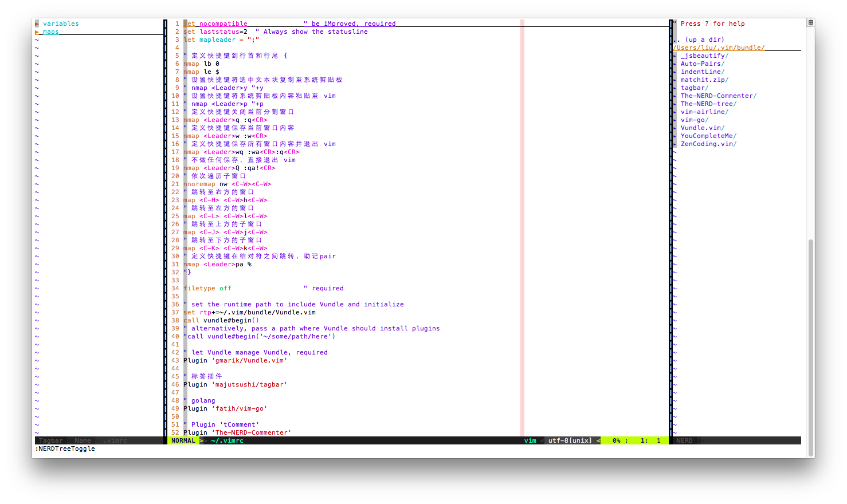Click the 'nmap <Leader>wq' line
847x504 pixels.
(241, 152)
